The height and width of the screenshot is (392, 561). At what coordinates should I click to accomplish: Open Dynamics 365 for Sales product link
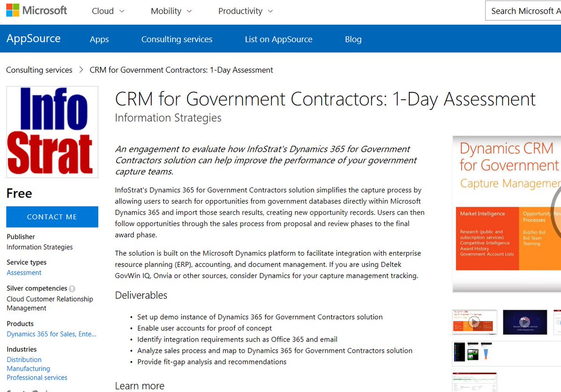coord(51,334)
